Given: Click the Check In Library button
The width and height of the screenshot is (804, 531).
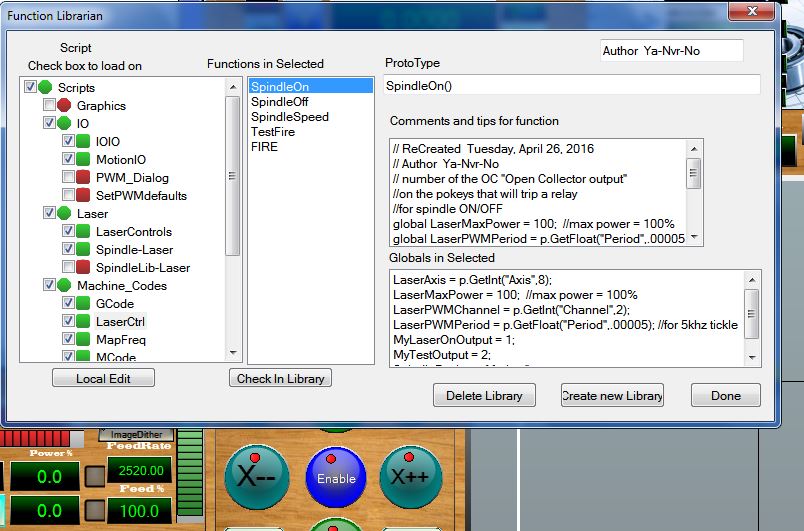Looking at the screenshot, I should [280, 379].
